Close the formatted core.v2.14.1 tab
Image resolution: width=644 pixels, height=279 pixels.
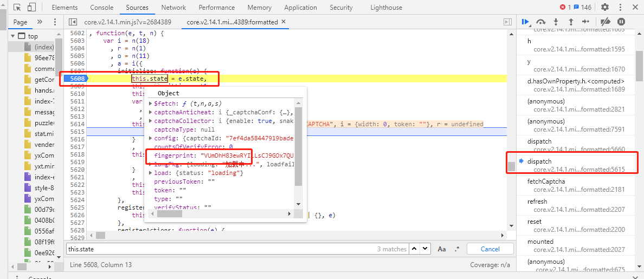(284, 22)
